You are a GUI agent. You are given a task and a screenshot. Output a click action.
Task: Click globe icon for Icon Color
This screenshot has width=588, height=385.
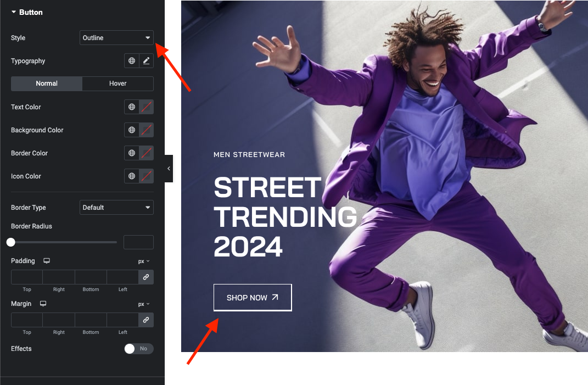132,176
